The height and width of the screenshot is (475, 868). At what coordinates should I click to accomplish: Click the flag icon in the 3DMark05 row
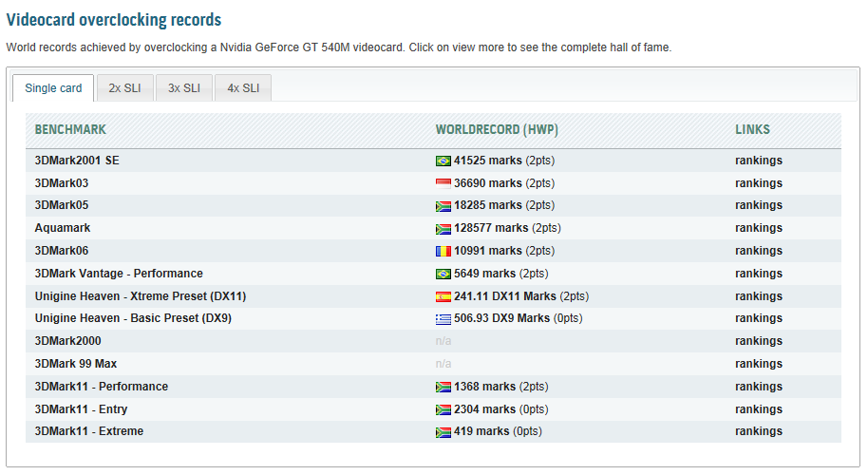point(443,206)
